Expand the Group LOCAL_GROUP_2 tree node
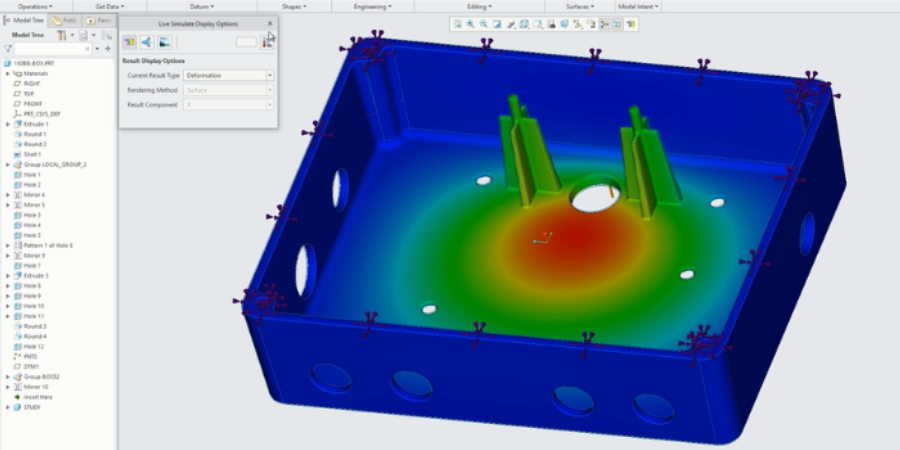900x450 pixels. tap(8, 164)
